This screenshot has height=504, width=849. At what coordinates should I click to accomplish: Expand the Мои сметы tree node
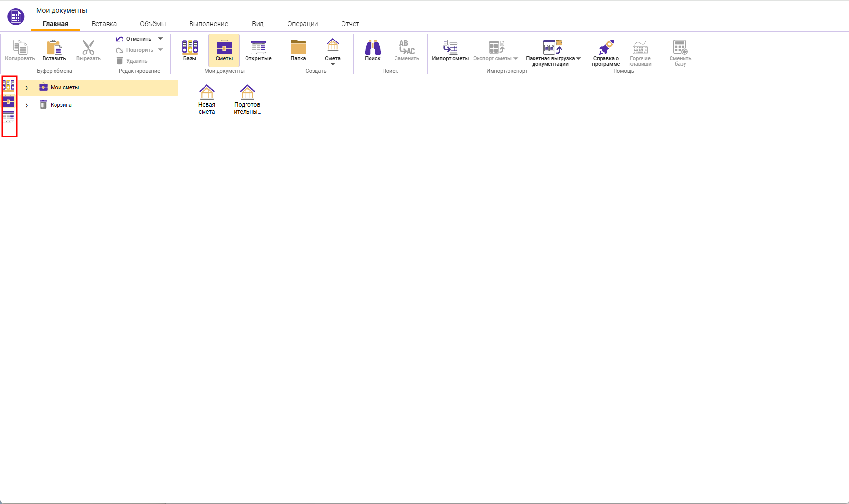pos(27,88)
